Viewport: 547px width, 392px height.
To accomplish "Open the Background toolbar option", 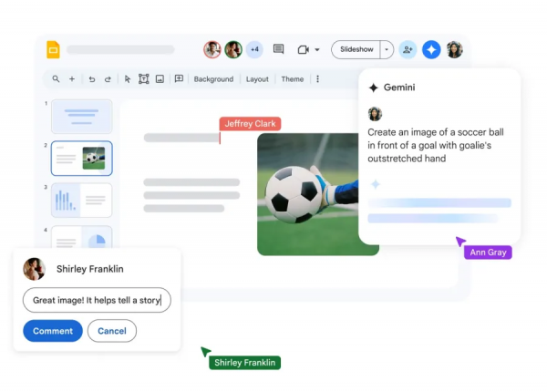I will (x=213, y=79).
